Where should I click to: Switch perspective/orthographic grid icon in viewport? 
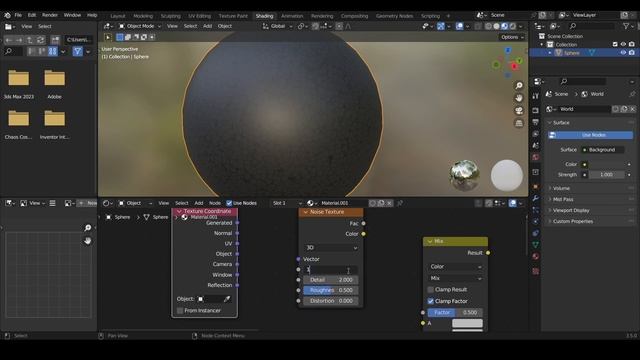[519, 123]
